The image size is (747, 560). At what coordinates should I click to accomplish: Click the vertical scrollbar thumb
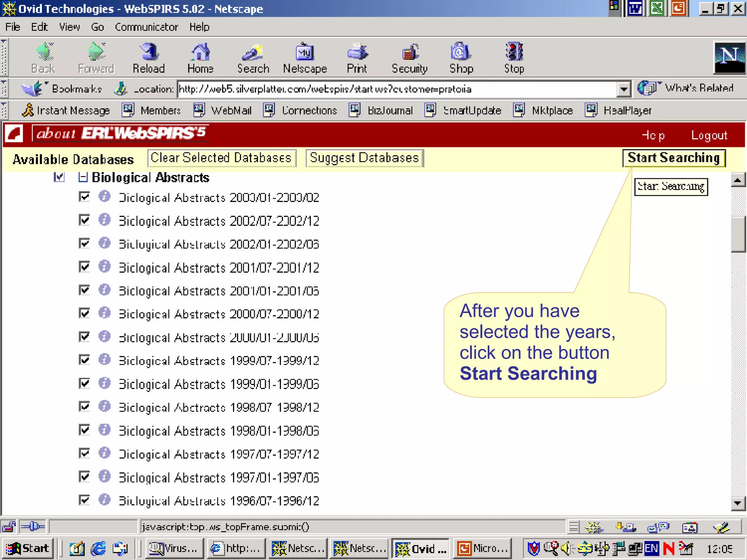pos(738,234)
